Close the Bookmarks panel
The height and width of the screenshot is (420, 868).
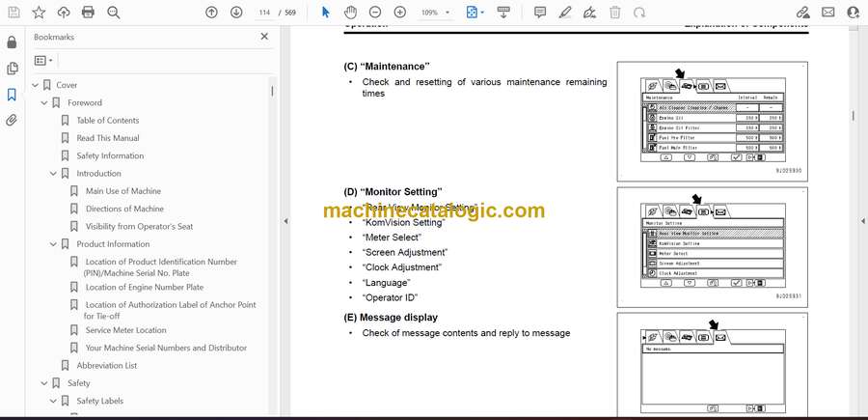[x=264, y=37]
